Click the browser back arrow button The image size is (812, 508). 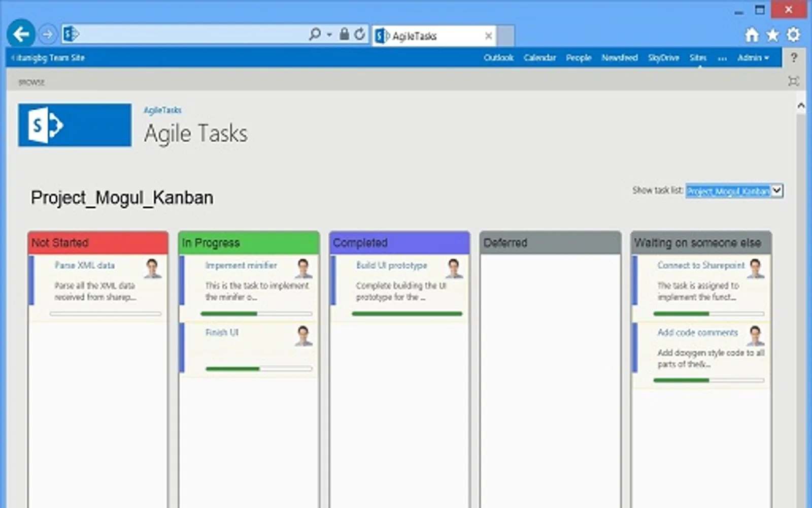21,34
